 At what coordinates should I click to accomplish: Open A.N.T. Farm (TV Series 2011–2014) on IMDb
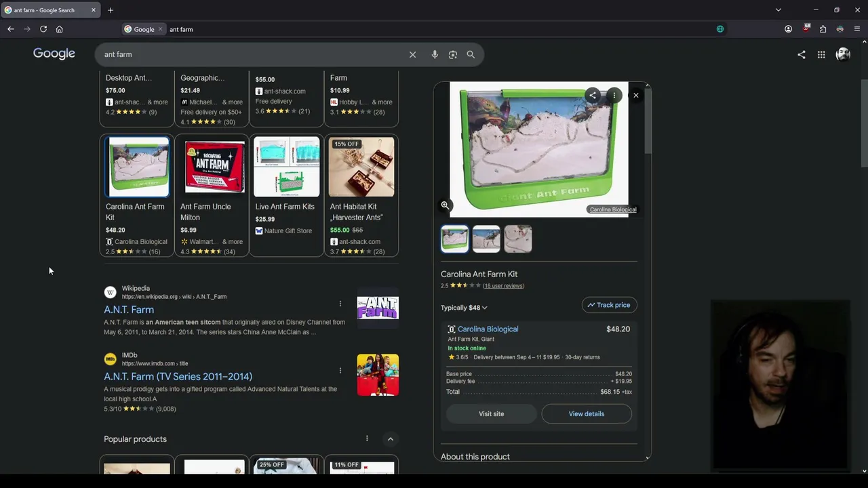point(178,376)
